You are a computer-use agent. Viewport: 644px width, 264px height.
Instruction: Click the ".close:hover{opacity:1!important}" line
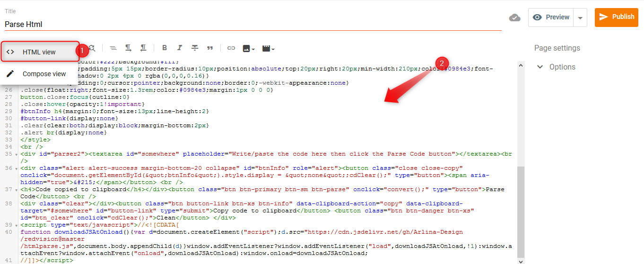[83, 104]
